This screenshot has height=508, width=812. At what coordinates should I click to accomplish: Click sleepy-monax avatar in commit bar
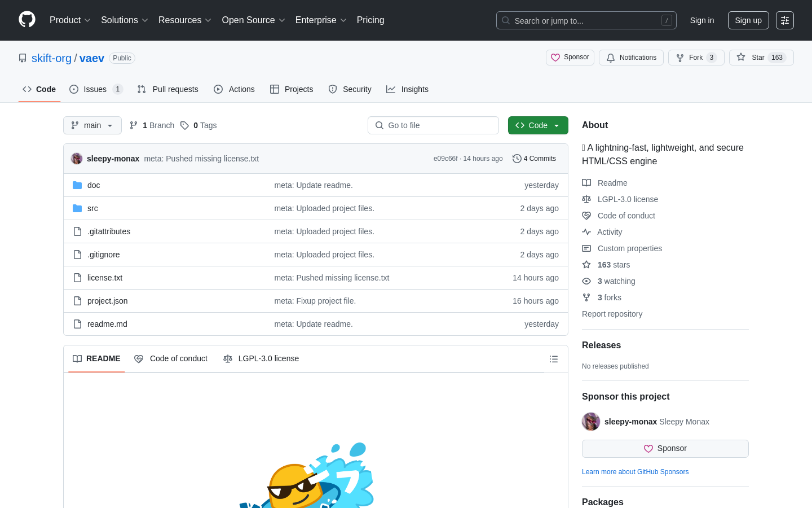(x=77, y=159)
